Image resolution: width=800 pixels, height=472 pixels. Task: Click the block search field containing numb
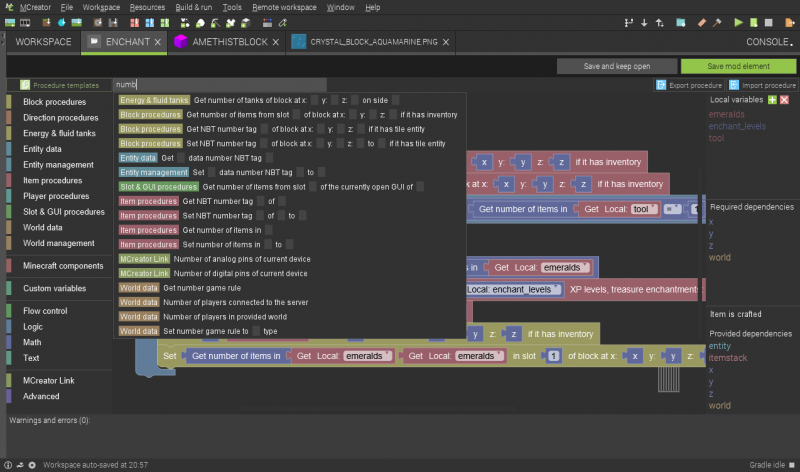pyautogui.click(x=219, y=85)
